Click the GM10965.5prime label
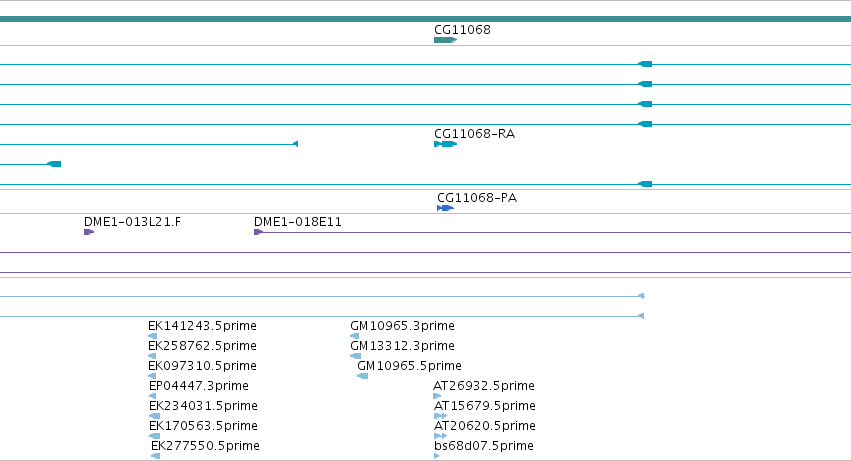This screenshot has width=851, height=461. pos(409,366)
